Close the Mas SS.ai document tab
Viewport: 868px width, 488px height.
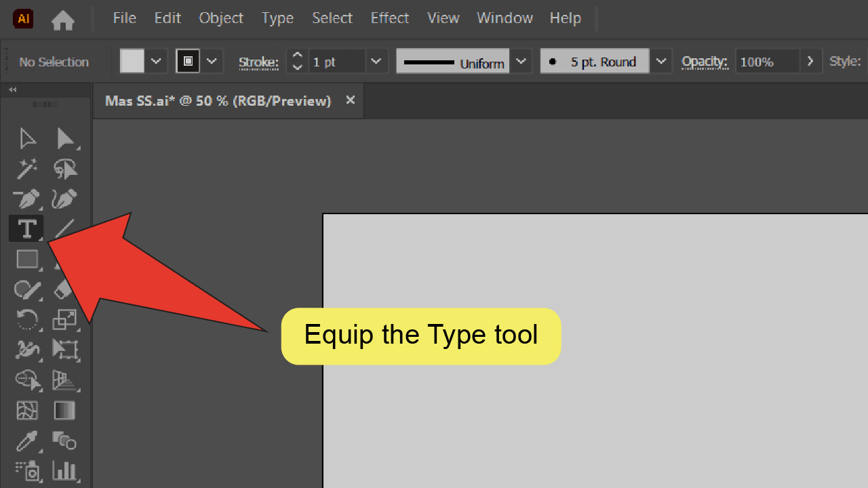click(x=351, y=100)
